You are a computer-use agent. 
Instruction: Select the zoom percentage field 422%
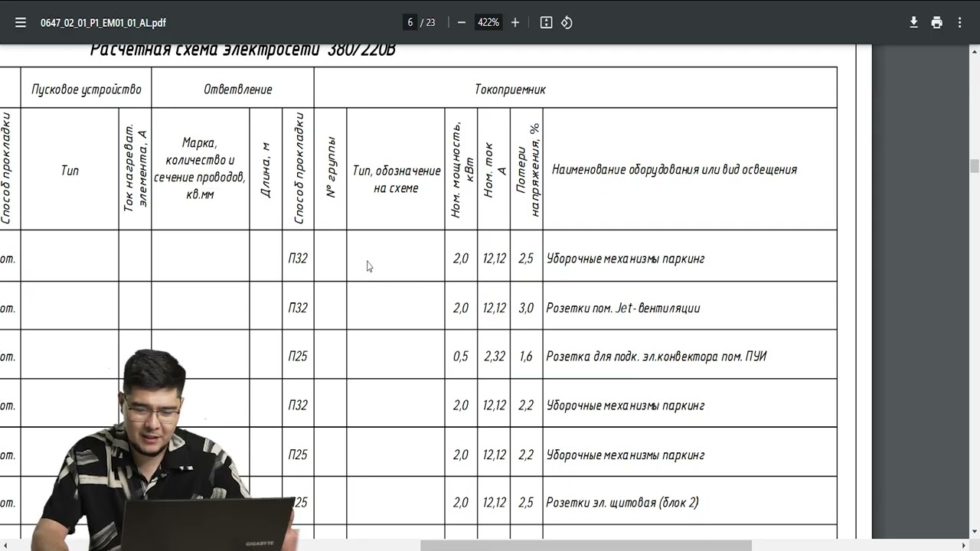coord(488,23)
